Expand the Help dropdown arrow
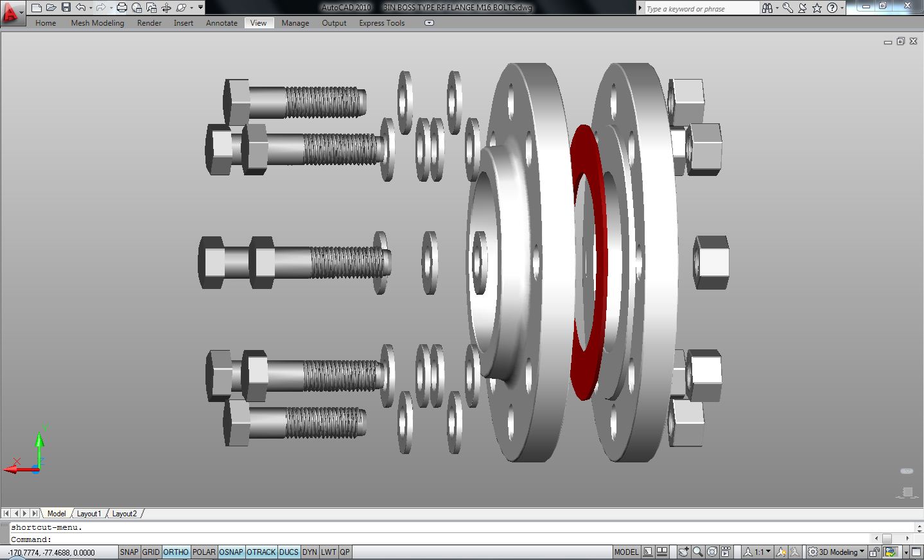924x560 pixels. tap(842, 8)
